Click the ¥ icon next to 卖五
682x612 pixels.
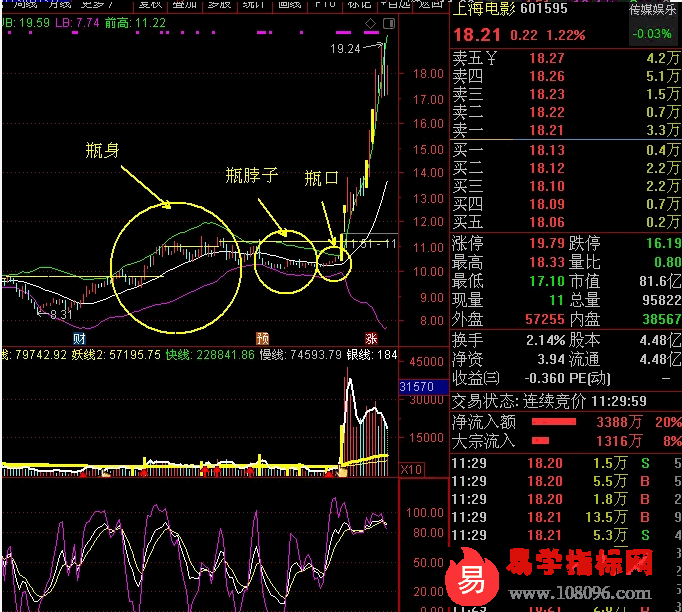[491, 58]
